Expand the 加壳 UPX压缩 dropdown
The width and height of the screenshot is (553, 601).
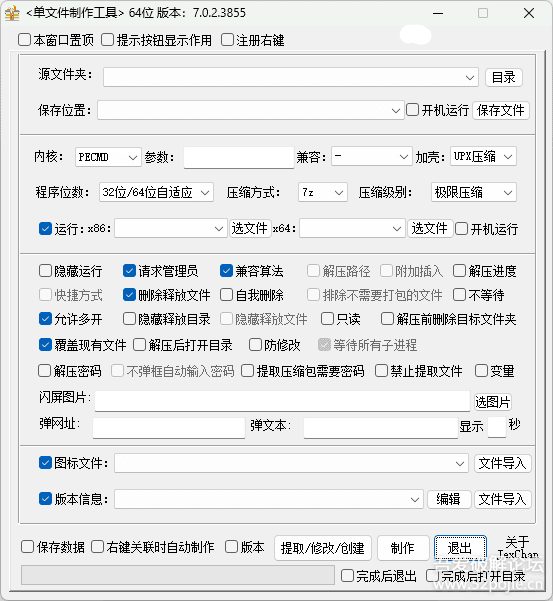tap(483, 156)
